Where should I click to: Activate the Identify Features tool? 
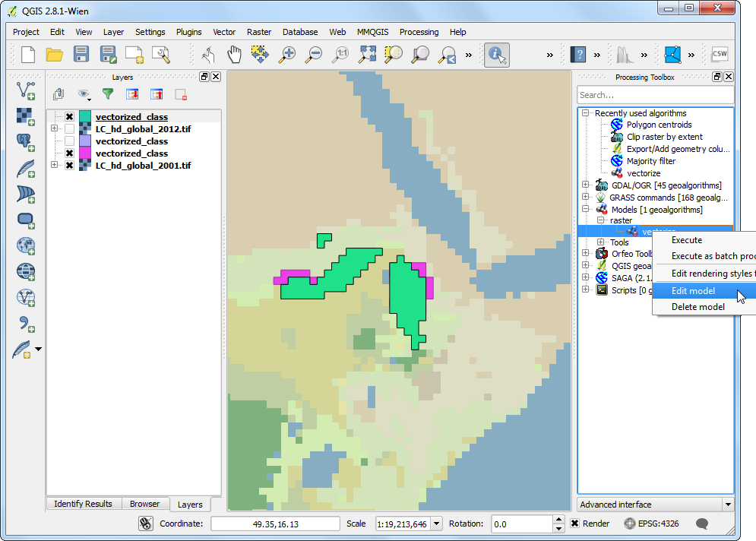pyautogui.click(x=497, y=55)
